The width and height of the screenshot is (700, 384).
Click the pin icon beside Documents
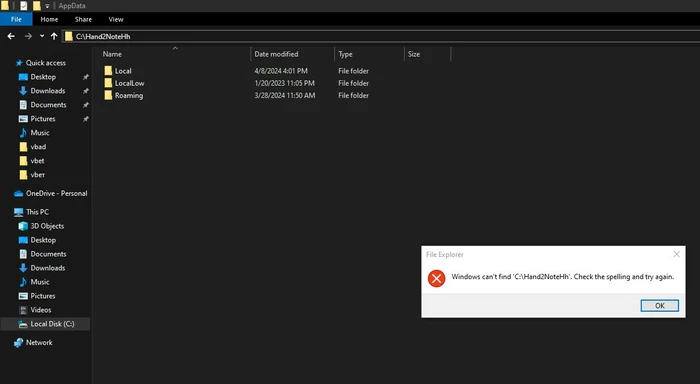86,105
